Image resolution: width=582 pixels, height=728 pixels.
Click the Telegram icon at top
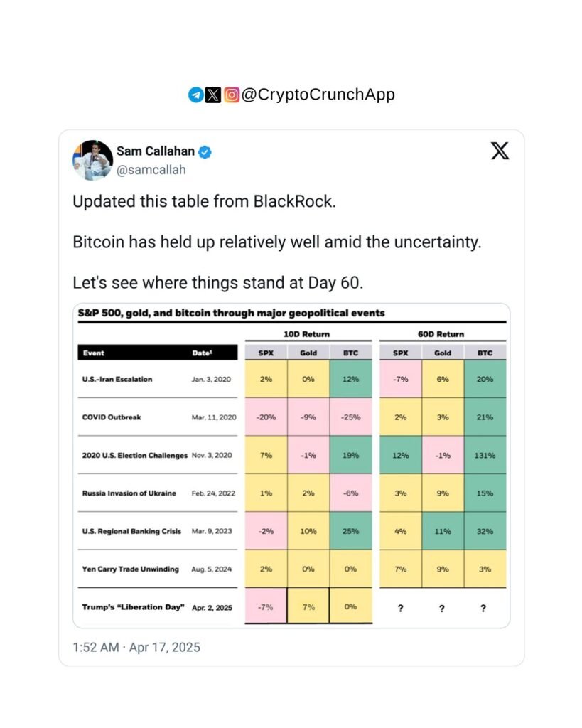coord(195,95)
